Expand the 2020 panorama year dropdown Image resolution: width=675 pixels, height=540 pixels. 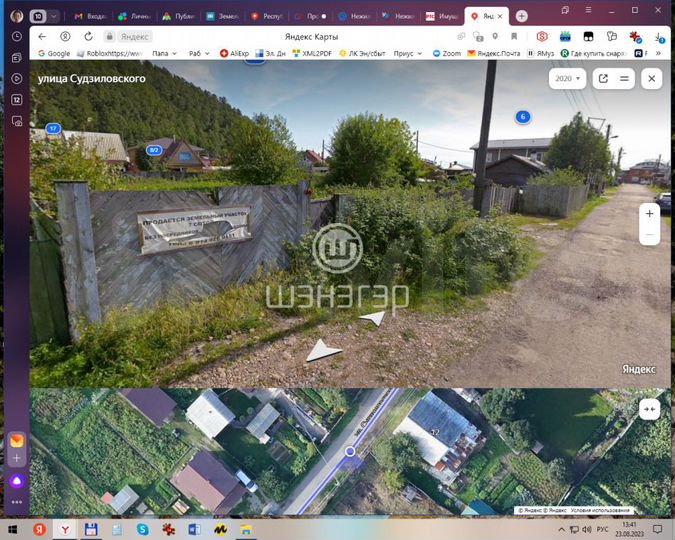567,78
